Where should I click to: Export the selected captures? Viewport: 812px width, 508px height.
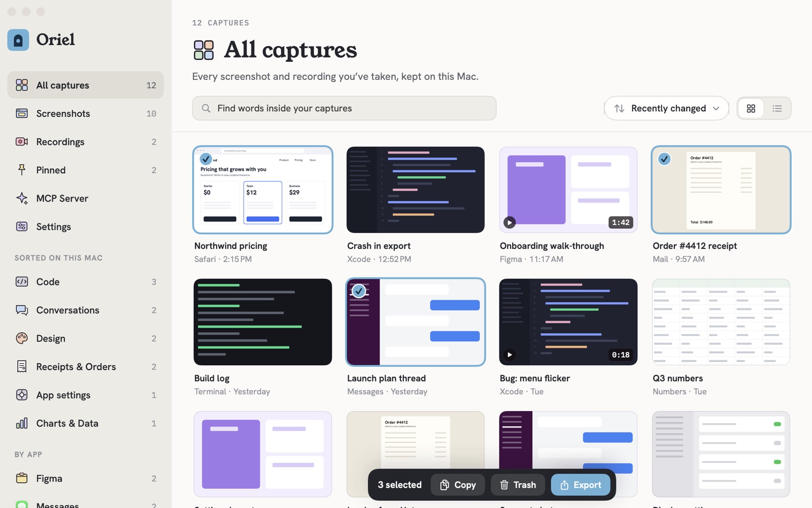tap(581, 485)
